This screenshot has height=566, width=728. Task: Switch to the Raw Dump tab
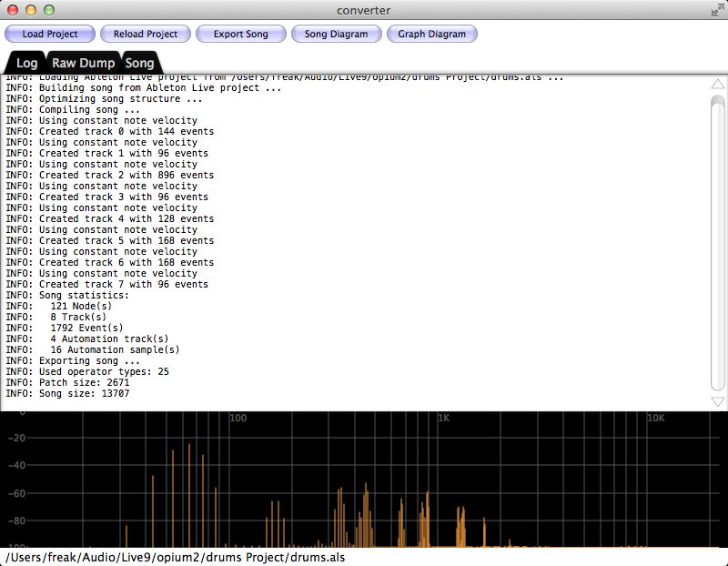tap(83, 63)
